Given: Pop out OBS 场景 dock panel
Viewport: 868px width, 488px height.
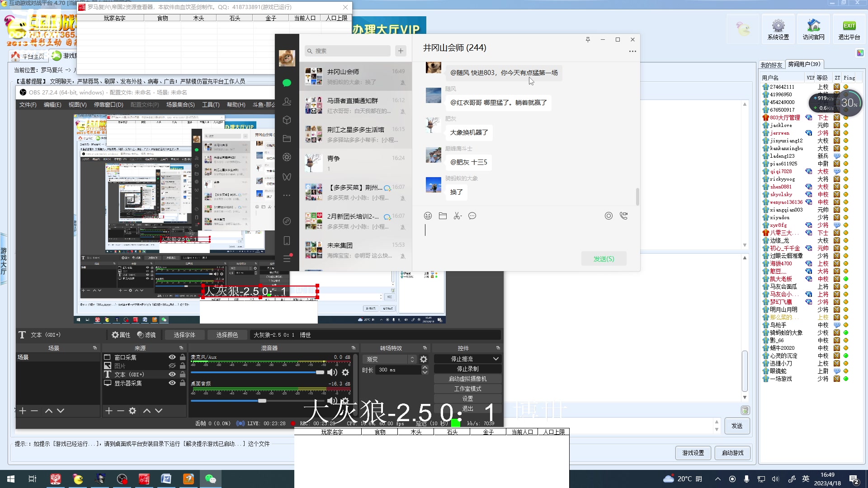Looking at the screenshot, I should click(x=95, y=348).
